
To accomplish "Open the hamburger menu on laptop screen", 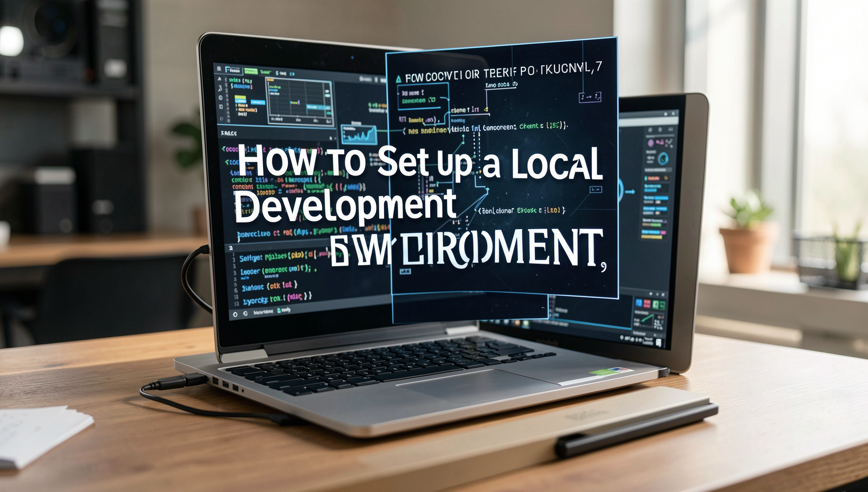I will (x=220, y=69).
